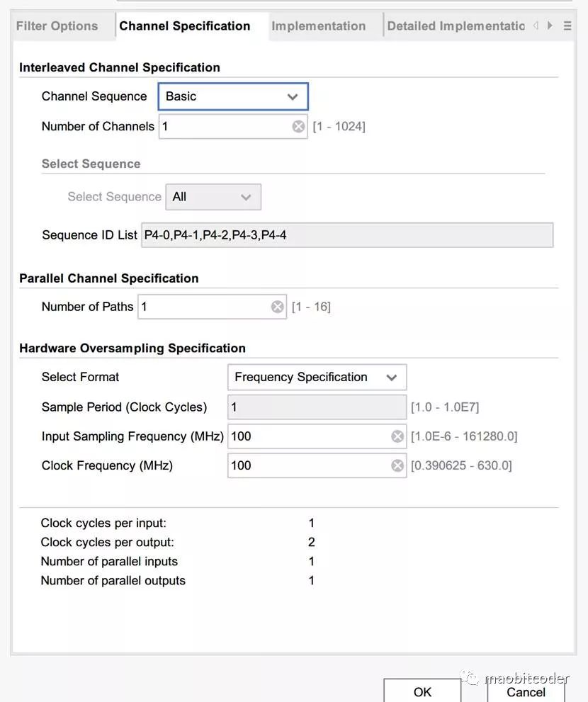The width and height of the screenshot is (588, 702).
Task: Open the Channel Sequence dropdown
Action: (233, 96)
